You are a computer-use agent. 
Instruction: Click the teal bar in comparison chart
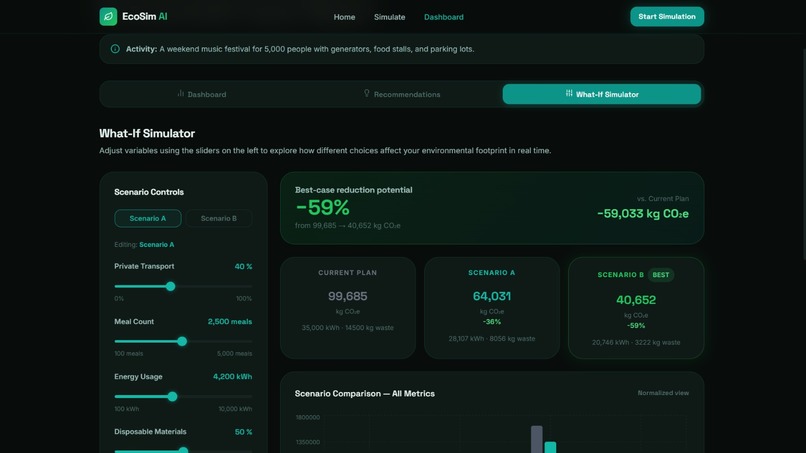point(550,447)
